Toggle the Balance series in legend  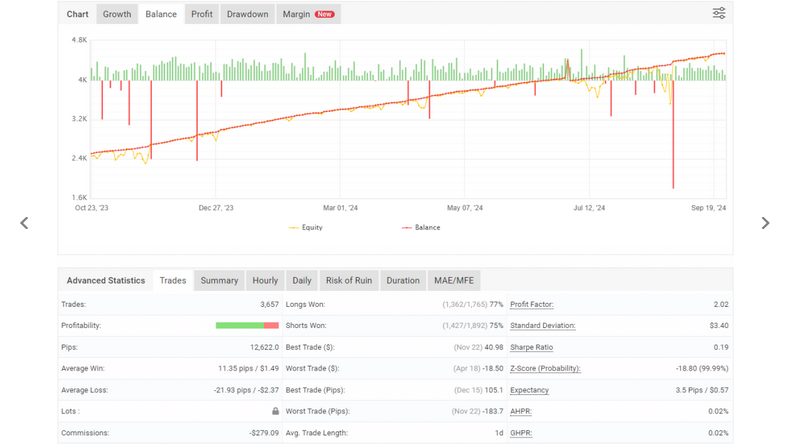coord(421,228)
